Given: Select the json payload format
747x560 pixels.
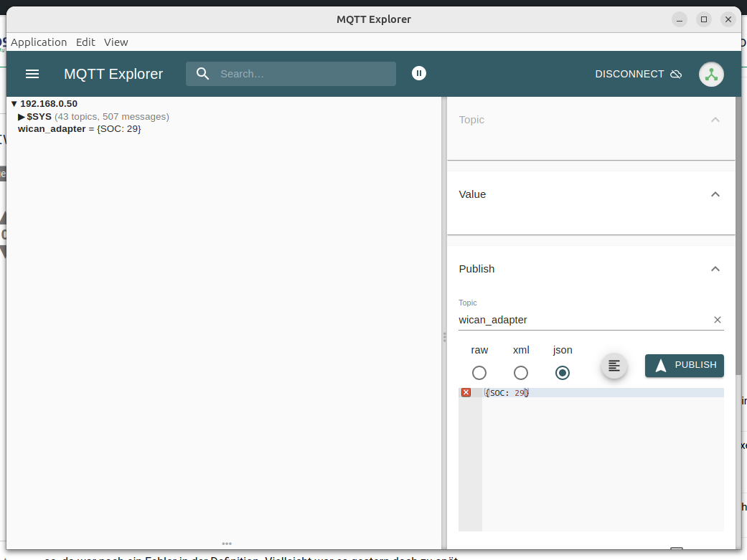Looking at the screenshot, I should click(x=562, y=373).
